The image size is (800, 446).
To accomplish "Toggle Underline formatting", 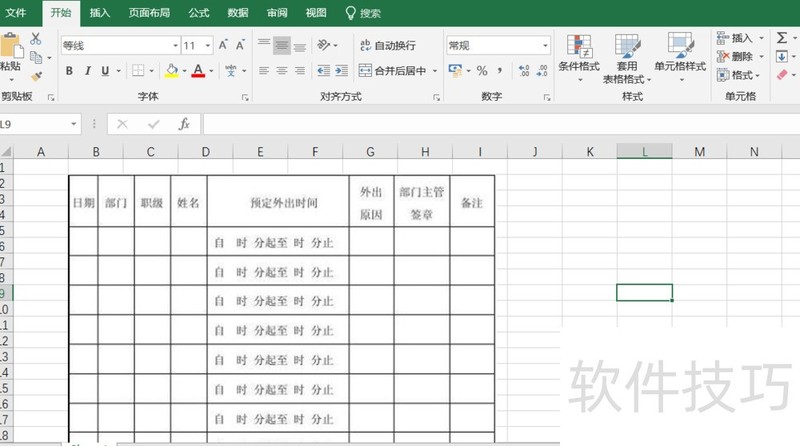I will click(x=105, y=71).
